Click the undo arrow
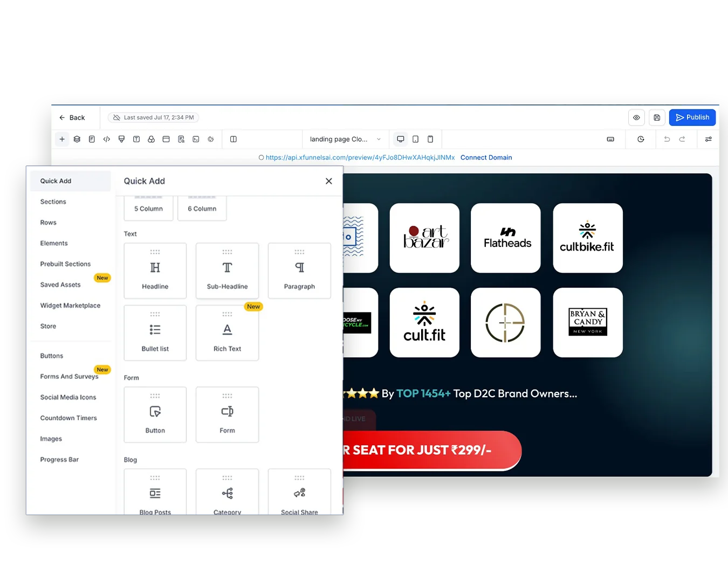Screen dimensions: 728x582 [667, 139]
